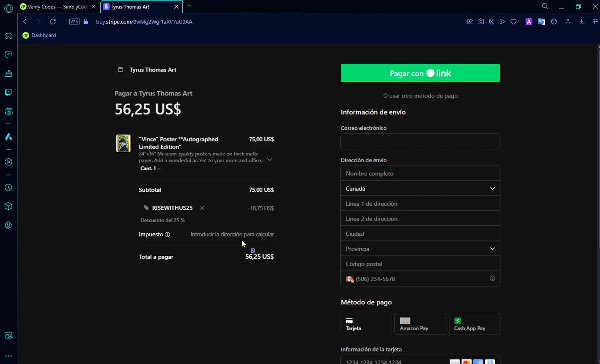Screen dimensions: 600x364
Task: Focus the Nombre completo field
Action: 420,173
